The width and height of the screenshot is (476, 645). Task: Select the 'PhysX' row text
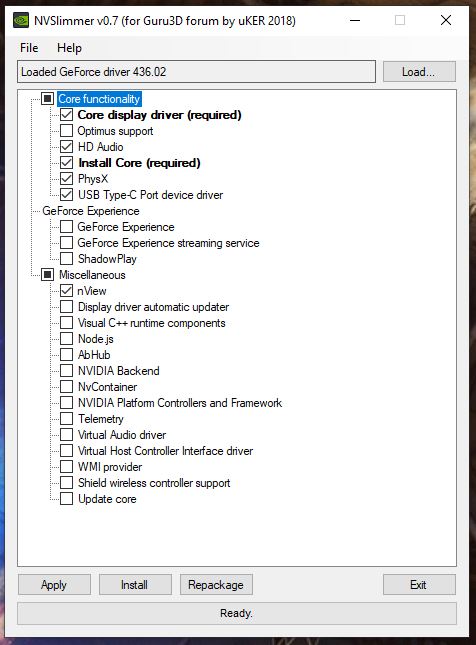click(93, 179)
